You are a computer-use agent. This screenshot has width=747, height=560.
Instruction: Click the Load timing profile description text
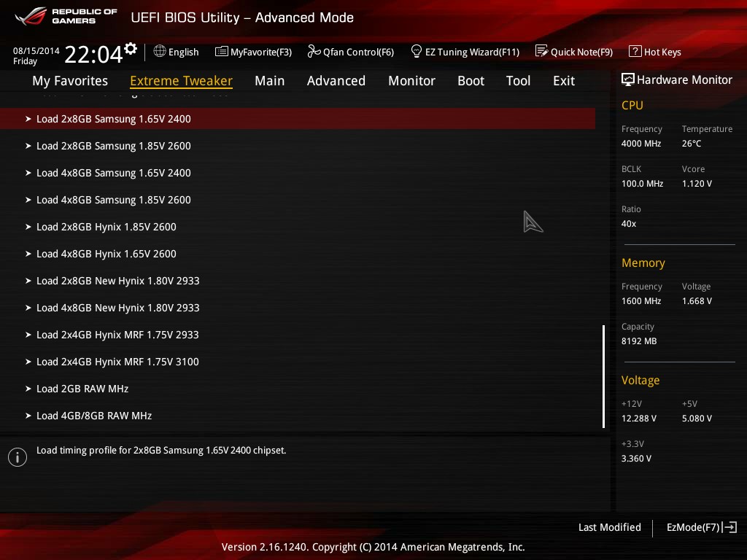(x=161, y=450)
